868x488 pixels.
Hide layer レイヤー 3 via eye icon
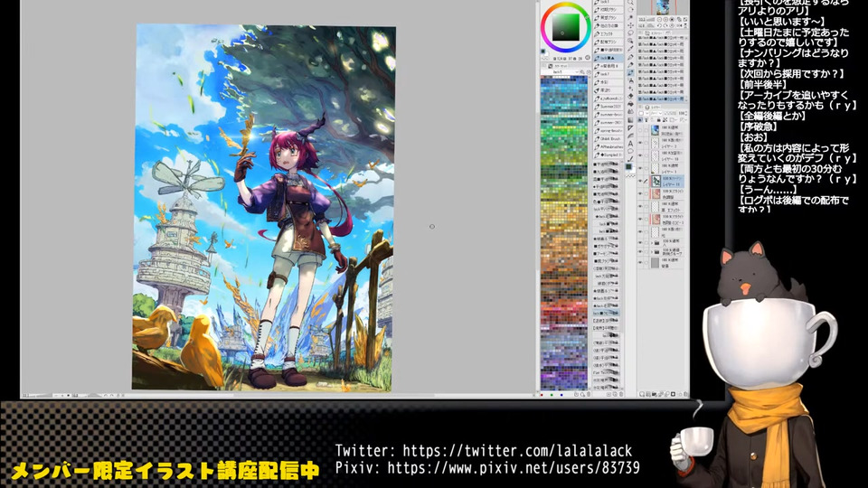pos(640,142)
